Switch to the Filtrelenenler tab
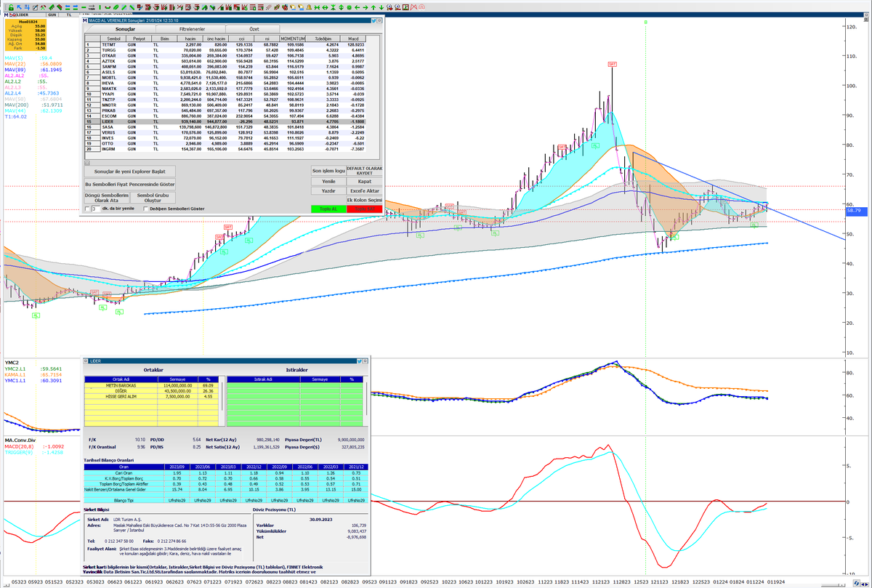This screenshot has width=872, height=588. 192,28
